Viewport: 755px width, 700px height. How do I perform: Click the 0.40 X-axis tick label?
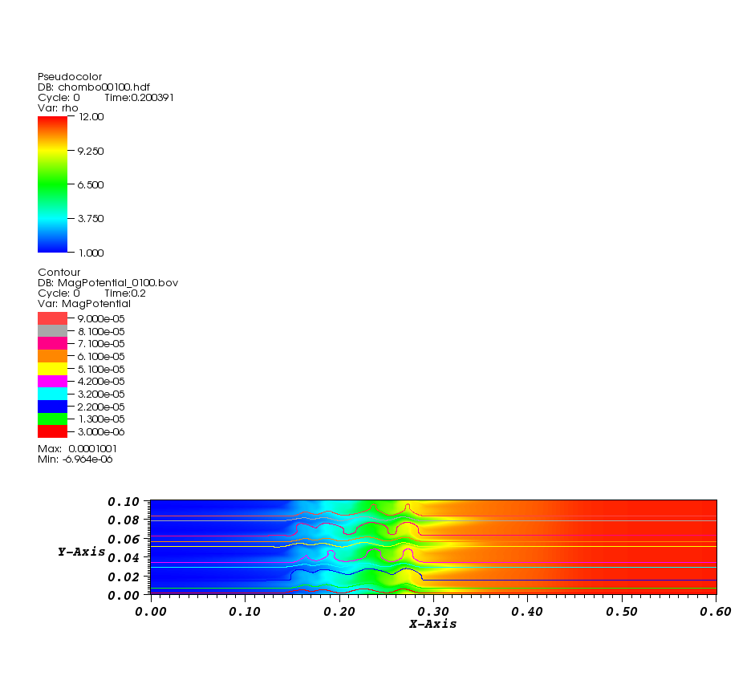[x=527, y=612]
